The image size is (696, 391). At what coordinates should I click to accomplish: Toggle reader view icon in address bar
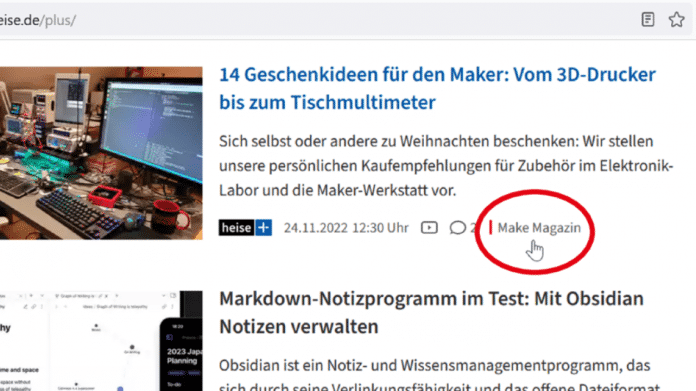[648, 20]
